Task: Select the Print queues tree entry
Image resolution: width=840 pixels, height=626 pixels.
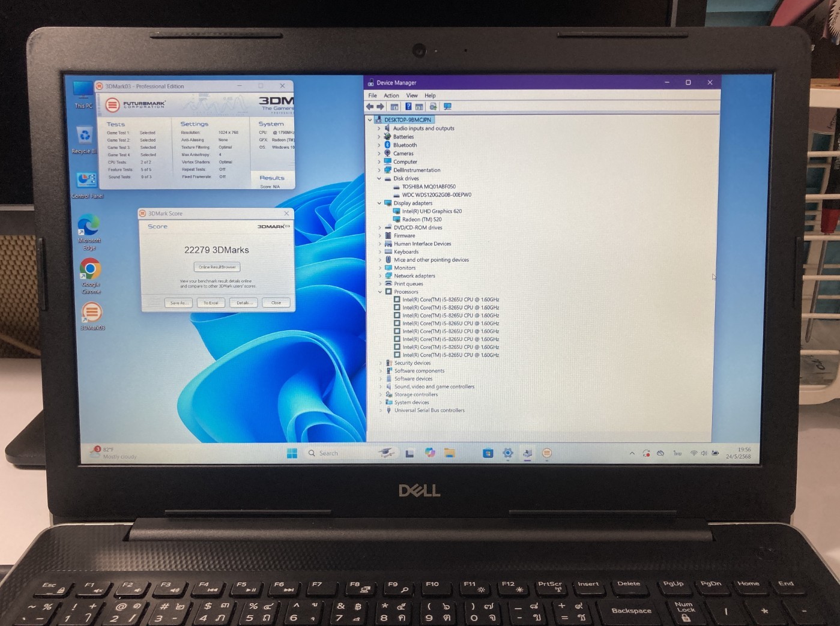Action: pyautogui.click(x=408, y=284)
